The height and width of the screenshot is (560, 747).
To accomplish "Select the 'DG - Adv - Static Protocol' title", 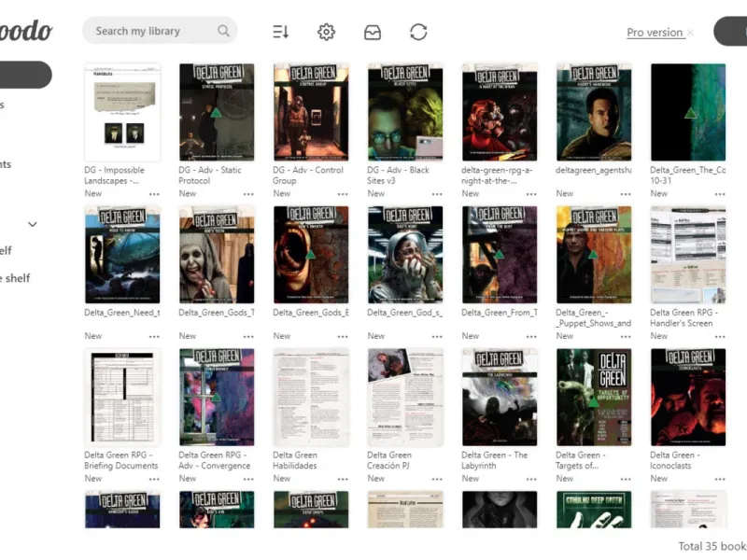I will (x=210, y=175).
